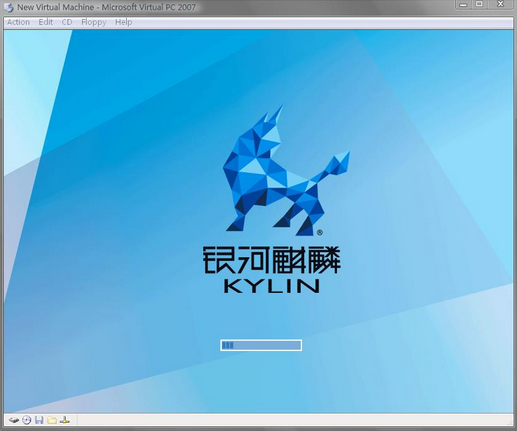This screenshot has height=431, width=517.
Task: Open the Floppy menu
Action: point(94,22)
